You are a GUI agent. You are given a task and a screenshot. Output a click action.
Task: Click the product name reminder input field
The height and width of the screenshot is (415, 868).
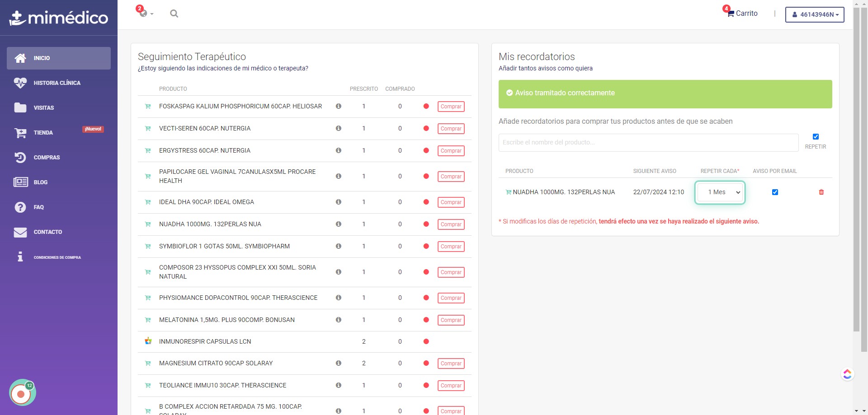click(648, 143)
